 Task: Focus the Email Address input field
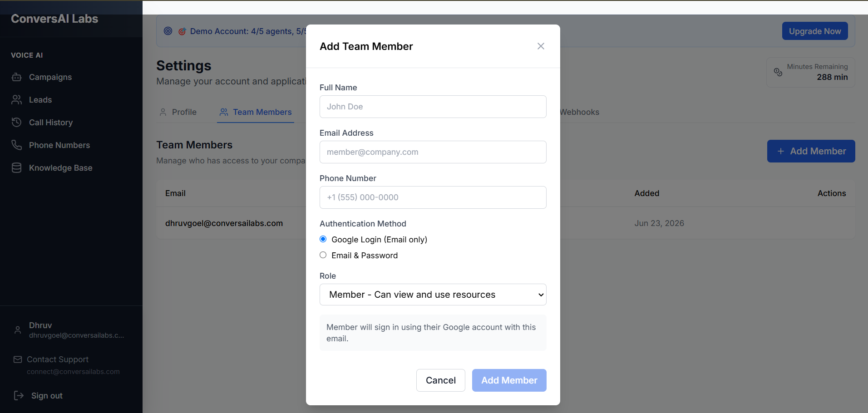[x=433, y=152]
